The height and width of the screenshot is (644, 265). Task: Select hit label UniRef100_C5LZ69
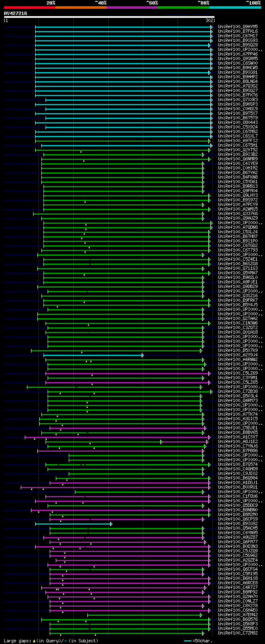point(238,373)
